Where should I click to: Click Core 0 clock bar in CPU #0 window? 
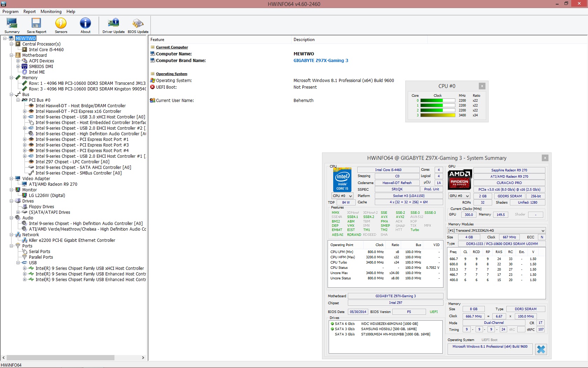[x=438, y=101]
